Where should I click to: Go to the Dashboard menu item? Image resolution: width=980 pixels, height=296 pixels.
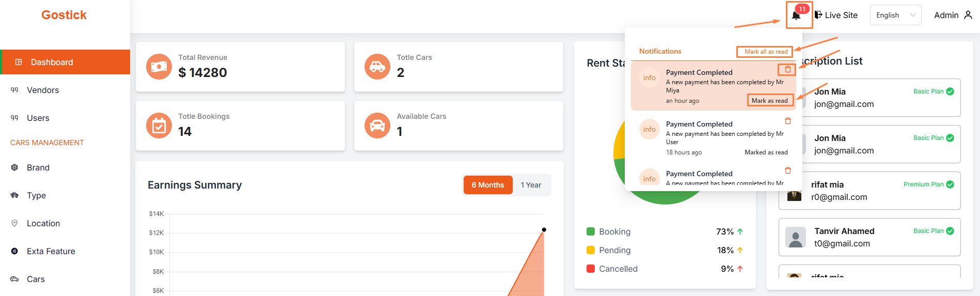click(x=52, y=62)
